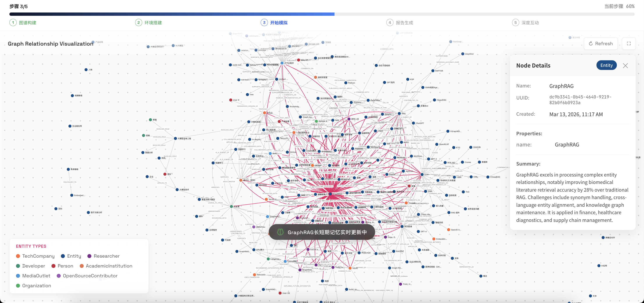Go to the 深度互动 step
This screenshot has width=644, height=303.
click(x=525, y=23)
